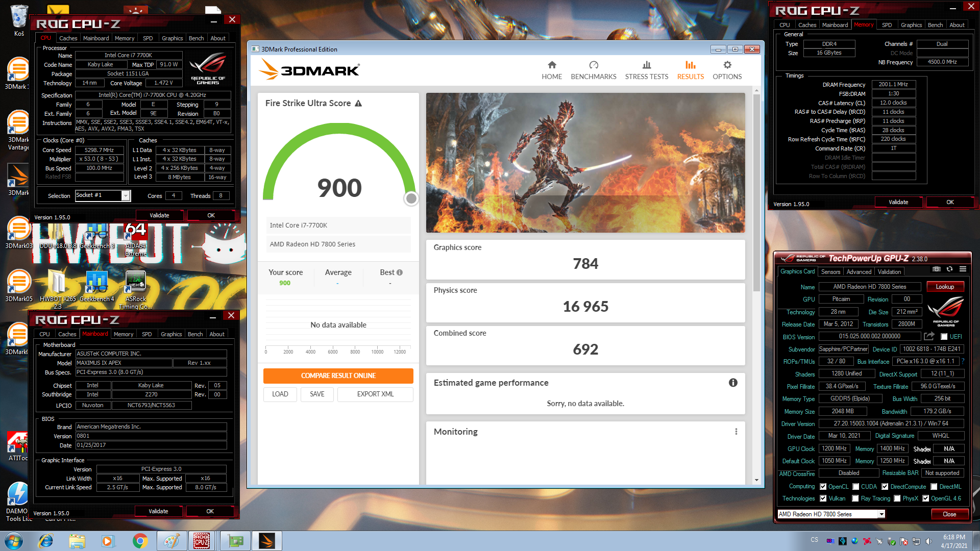Image resolution: width=980 pixels, height=551 pixels.
Task: Click the volume speaker tray icon
Action: tap(928, 541)
